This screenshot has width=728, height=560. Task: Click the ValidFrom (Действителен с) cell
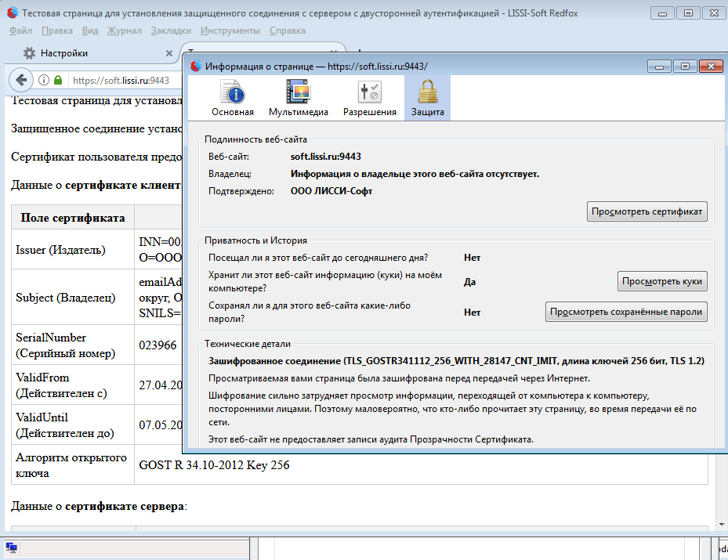point(73,385)
